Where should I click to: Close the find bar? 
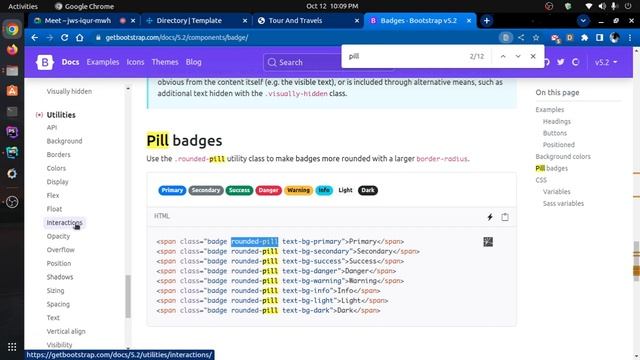click(533, 56)
